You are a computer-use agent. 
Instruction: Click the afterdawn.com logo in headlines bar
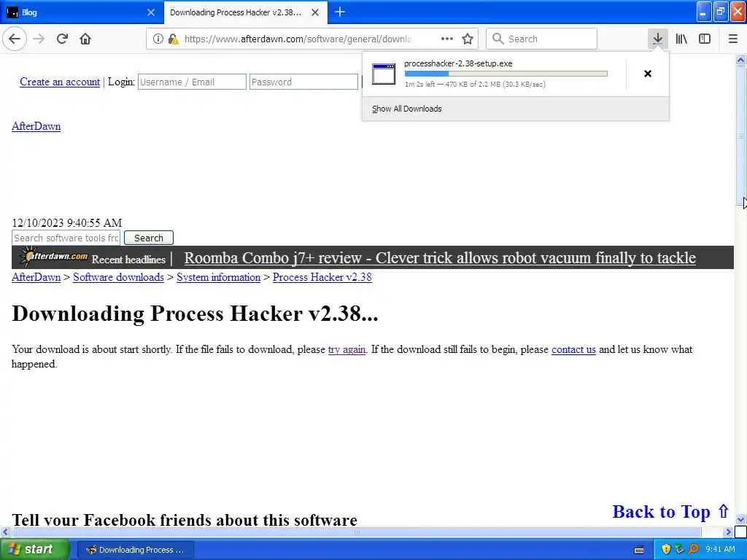coord(54,257)
